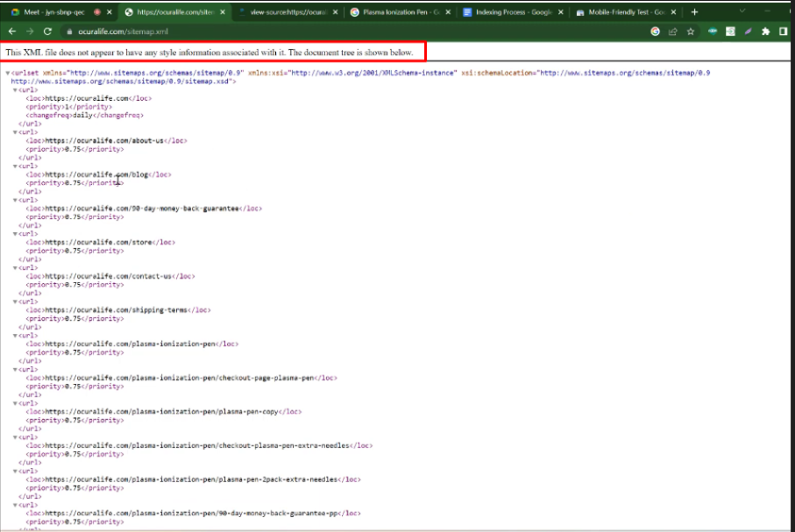Click the 90-day-money-back-guarantee-pp loc text
This screenshot has height=532, width=795.
191,514
